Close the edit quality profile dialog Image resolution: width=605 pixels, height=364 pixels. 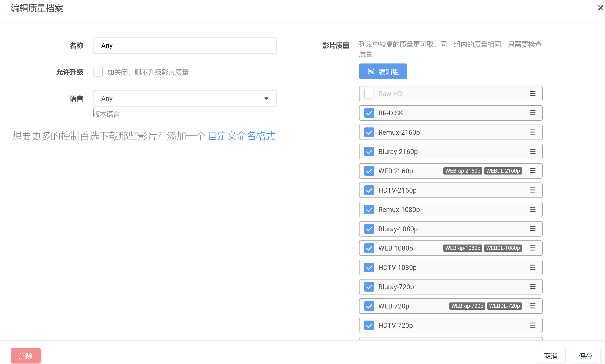point(600,8)
